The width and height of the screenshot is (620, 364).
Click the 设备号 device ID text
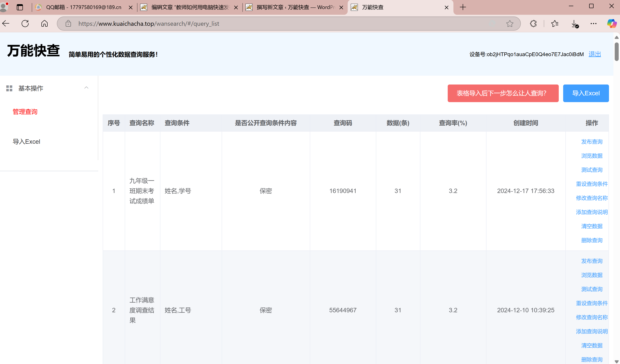click(x=526, y=54)
